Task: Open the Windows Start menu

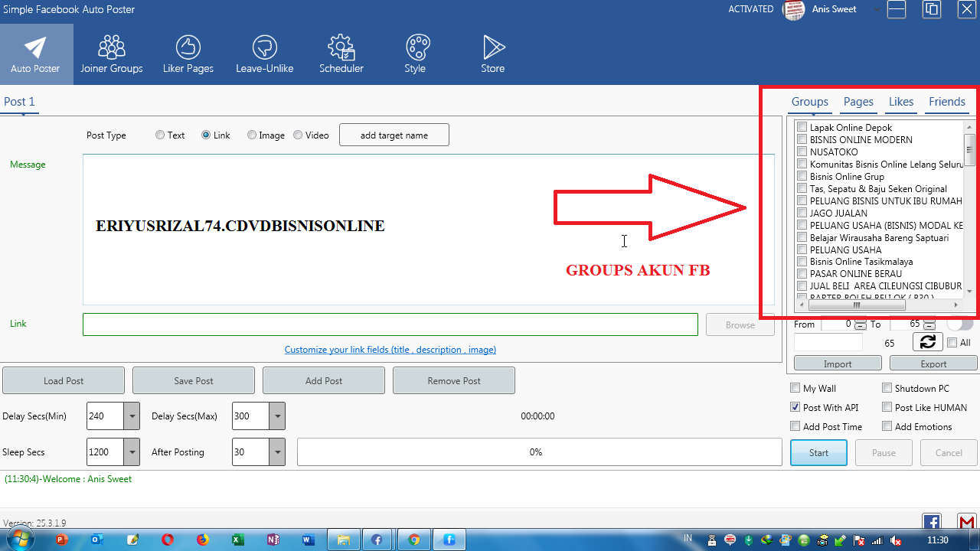Action: tap(19, 540)
